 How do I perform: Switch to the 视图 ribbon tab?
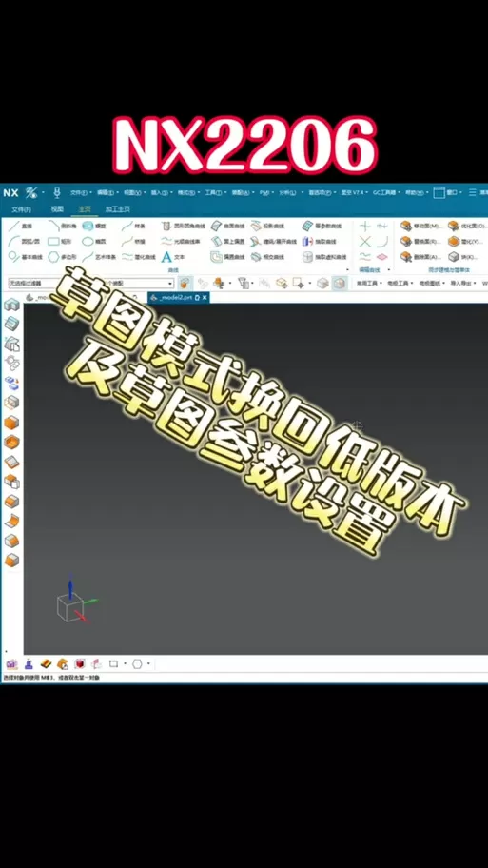click(x=57, y=209)
